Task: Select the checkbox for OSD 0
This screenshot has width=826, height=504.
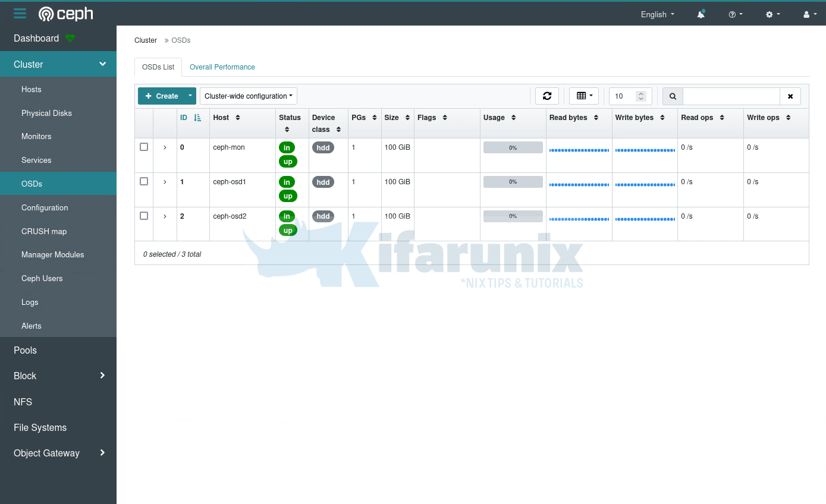Action: [144, 147]
